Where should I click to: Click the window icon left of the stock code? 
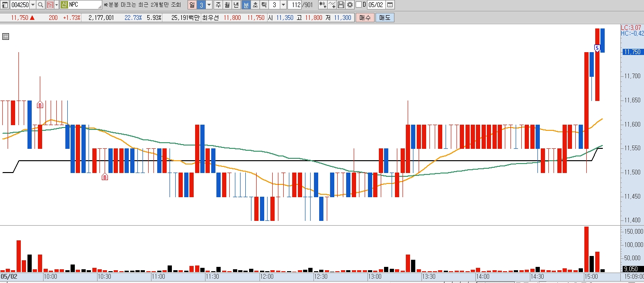(5, 5)
